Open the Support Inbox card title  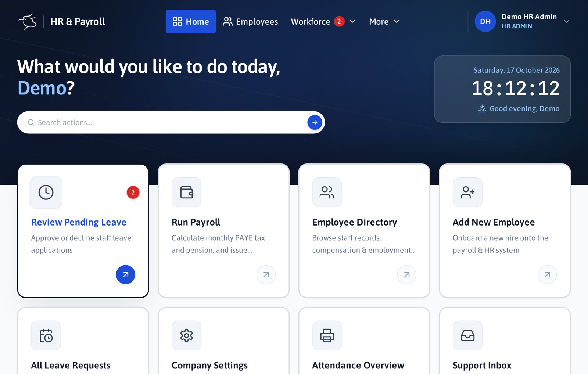click(x=482, y=366)
